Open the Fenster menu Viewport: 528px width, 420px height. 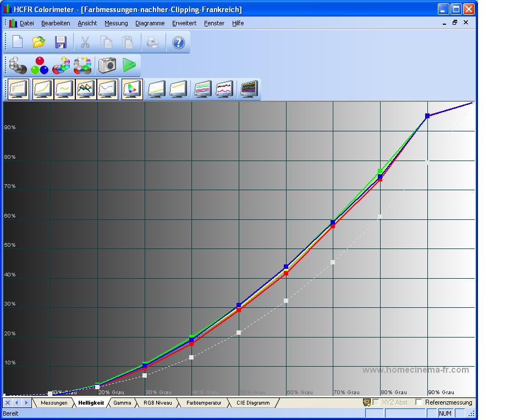click(214, 23)
